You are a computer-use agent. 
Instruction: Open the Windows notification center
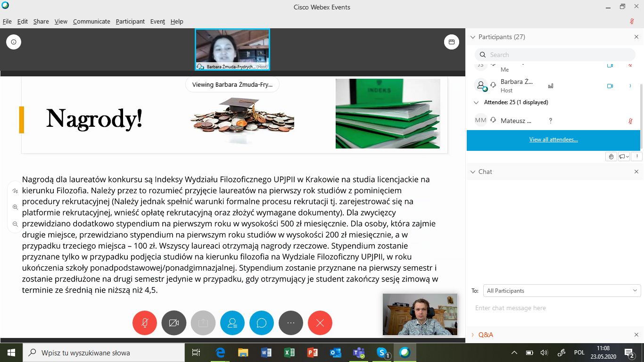click(630, 353)
